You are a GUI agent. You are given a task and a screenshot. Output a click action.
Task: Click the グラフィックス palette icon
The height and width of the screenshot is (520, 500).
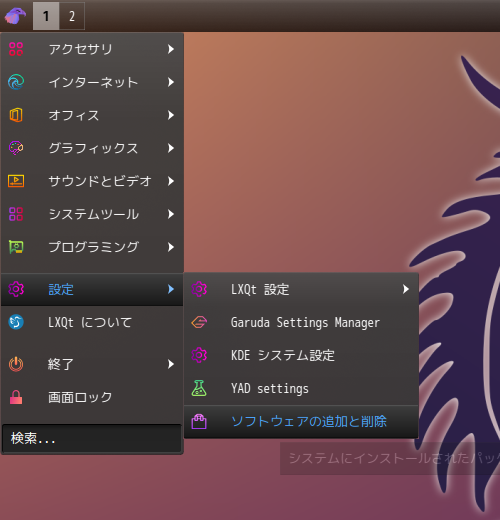16,148
